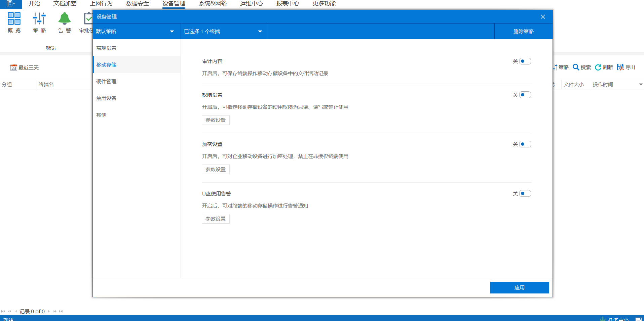Click the 应用 apply button
Image resolution: width=644 pixels, height=321 pixels.
click(x=519, y=287)
